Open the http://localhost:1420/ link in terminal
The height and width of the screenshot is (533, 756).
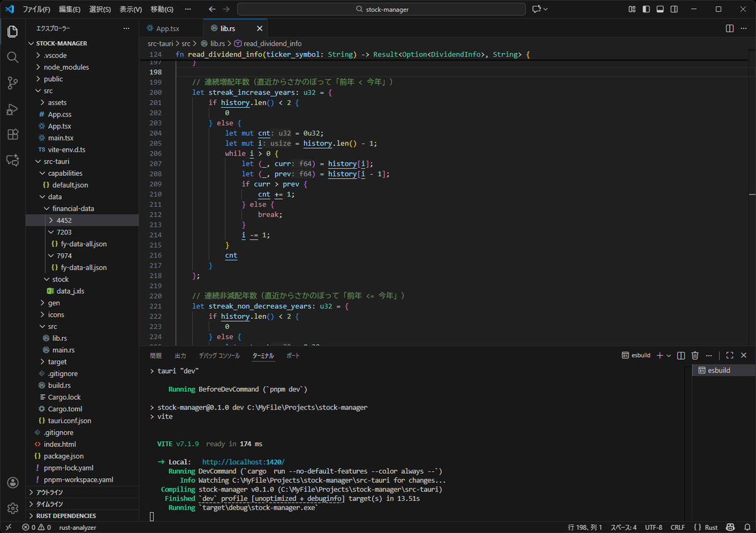coord(243,462)
